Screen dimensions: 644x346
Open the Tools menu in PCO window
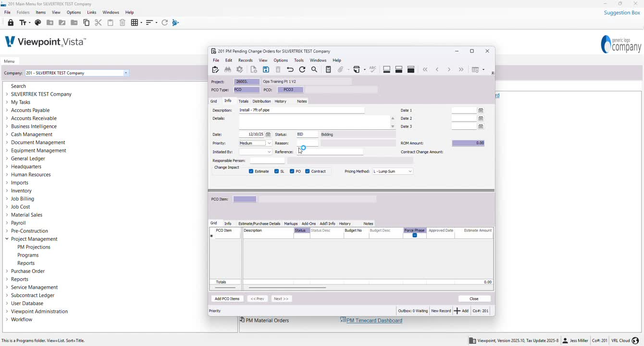tap(299, 61)
